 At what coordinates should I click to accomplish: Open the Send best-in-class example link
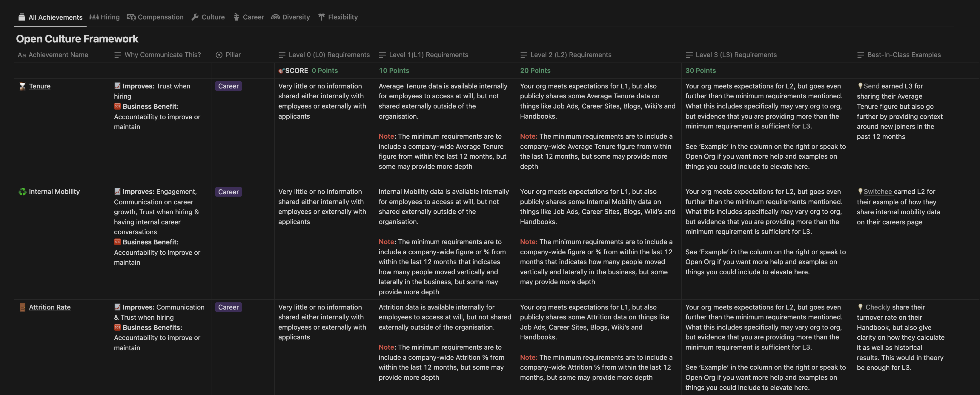point(871,86)
